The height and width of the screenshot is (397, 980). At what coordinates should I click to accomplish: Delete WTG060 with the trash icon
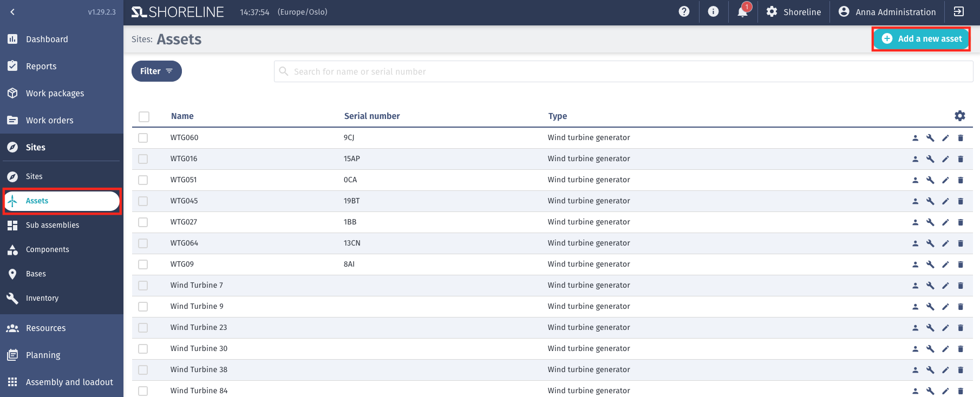point(961,138)
